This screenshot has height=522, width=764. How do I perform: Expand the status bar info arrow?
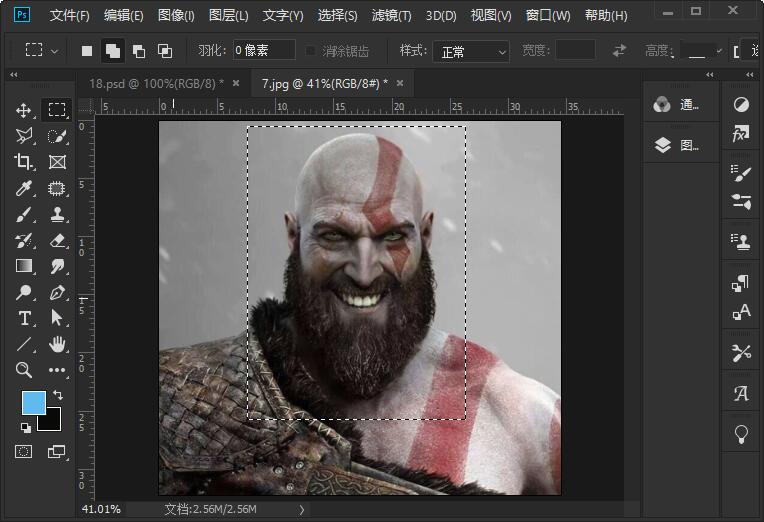[302, 510]
